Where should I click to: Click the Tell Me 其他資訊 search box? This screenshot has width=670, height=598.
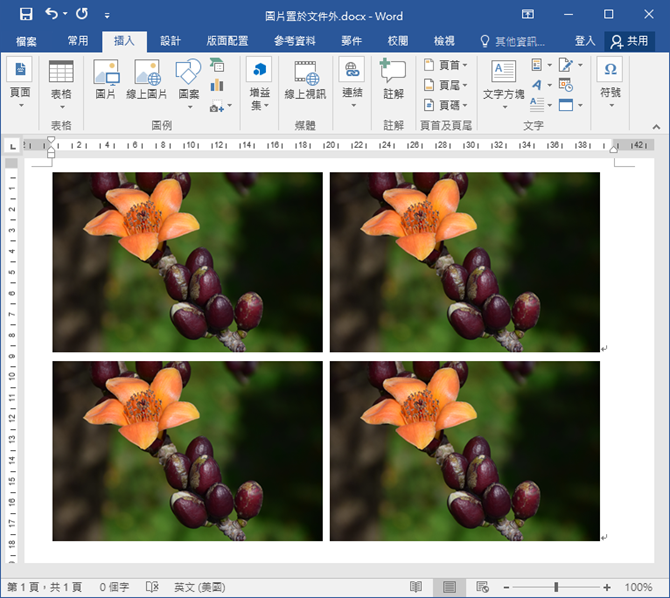[x=512, y=41]
